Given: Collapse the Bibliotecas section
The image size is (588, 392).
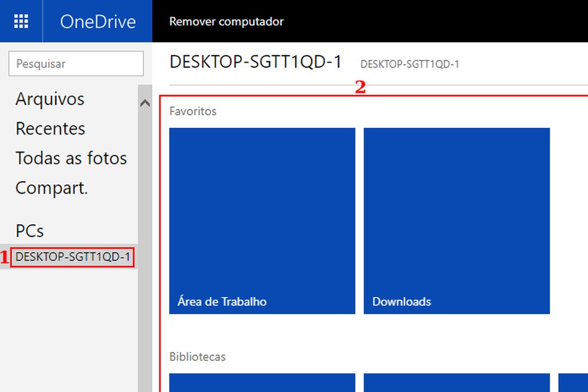Looking at the screenshot, I should 197,356.
